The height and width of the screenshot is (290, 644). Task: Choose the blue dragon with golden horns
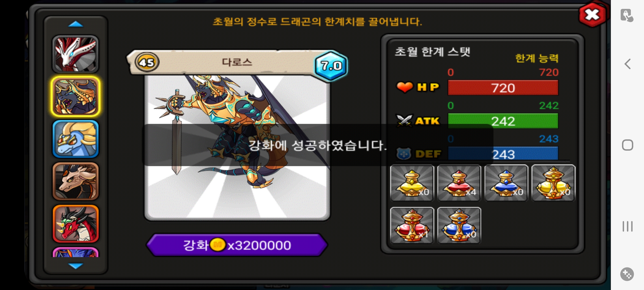tap(76, 139)
